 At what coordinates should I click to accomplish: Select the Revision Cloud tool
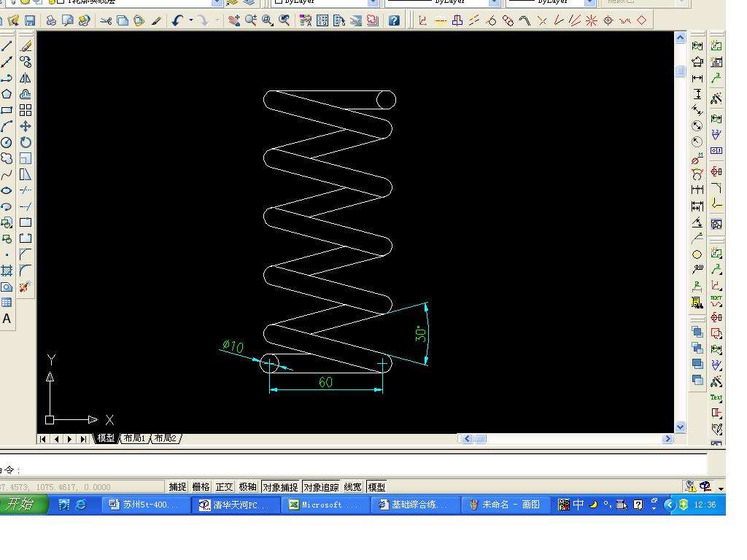[x=6, y=158]
